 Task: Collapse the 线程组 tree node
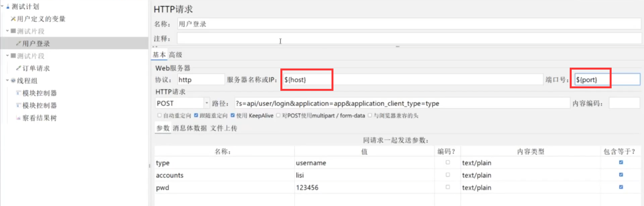[x=8, y=80]
